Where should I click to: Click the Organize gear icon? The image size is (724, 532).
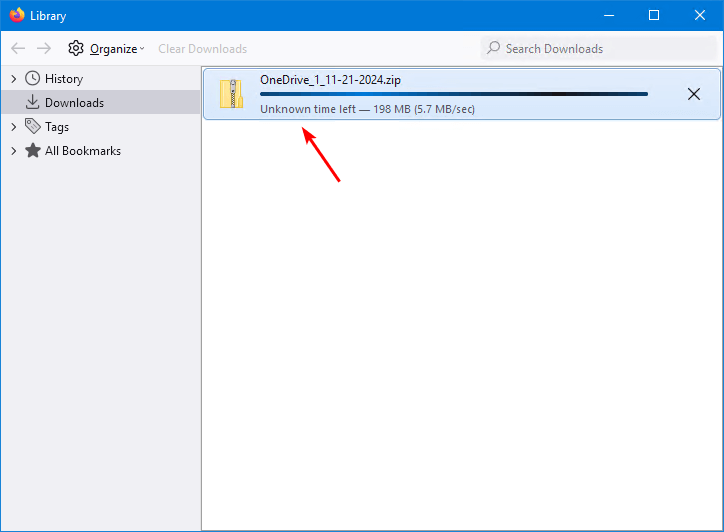click(76, 48)
